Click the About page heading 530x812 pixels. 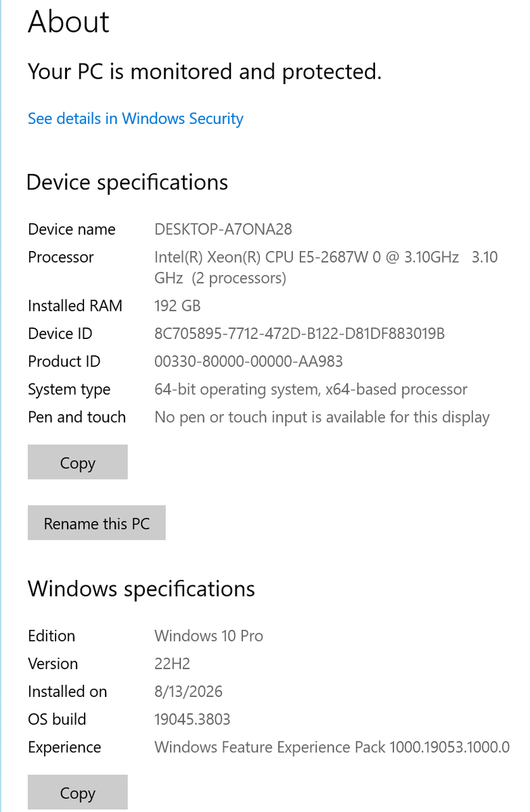click(68, 22)
